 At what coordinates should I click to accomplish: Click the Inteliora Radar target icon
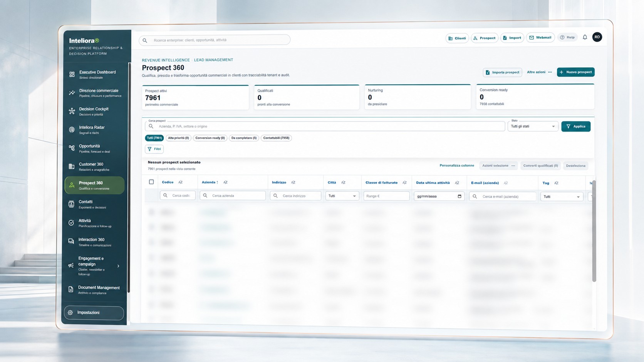pyautogui.click(x=72, y=130)
